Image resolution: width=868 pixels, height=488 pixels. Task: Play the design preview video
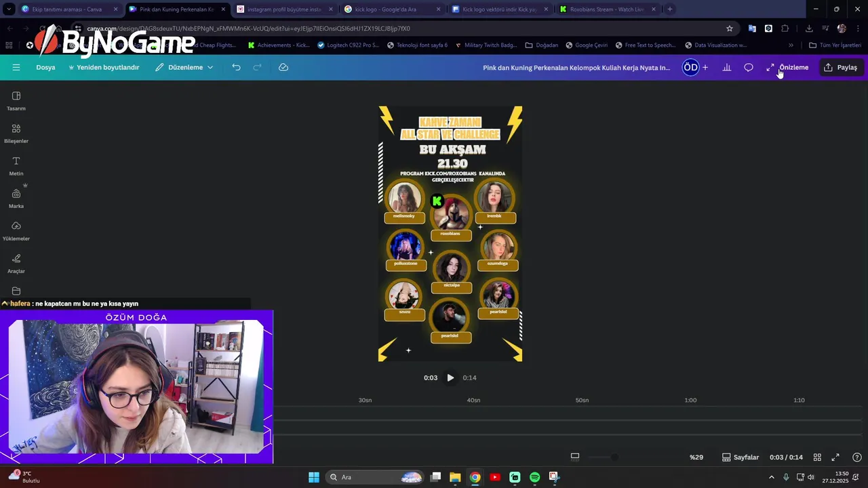tap(450, 378)
